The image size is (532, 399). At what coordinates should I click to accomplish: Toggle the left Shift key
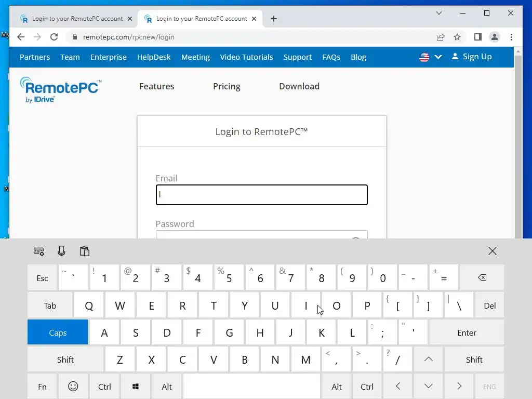coord(65,360)
